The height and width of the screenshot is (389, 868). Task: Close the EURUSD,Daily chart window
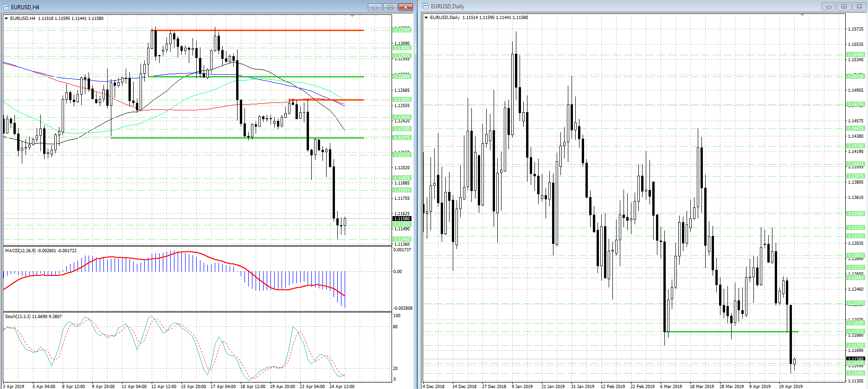point(859,6)
